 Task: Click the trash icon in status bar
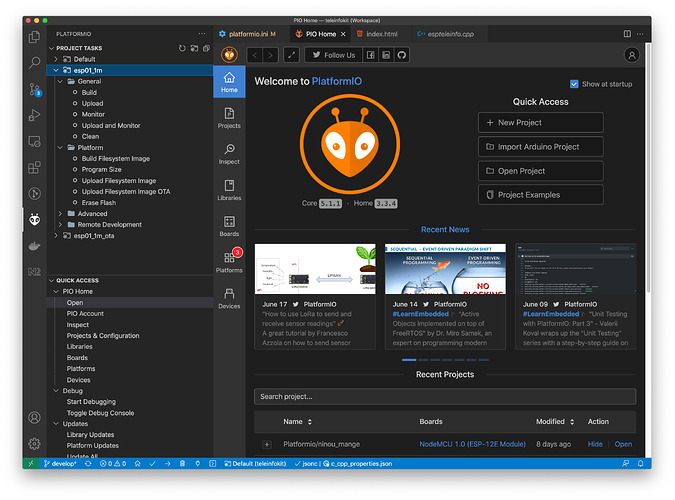point(182,464)
